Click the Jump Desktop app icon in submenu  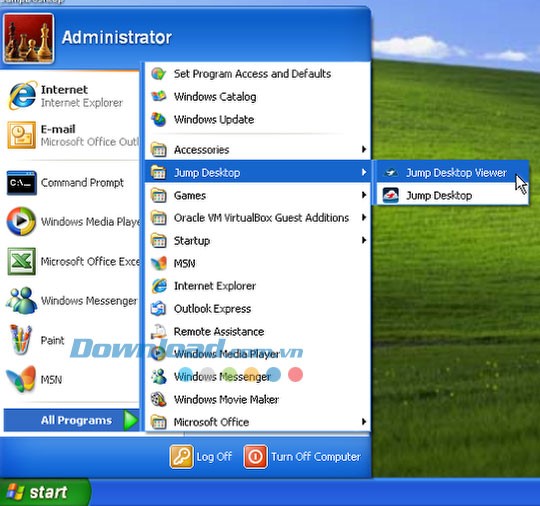[391, 195]
